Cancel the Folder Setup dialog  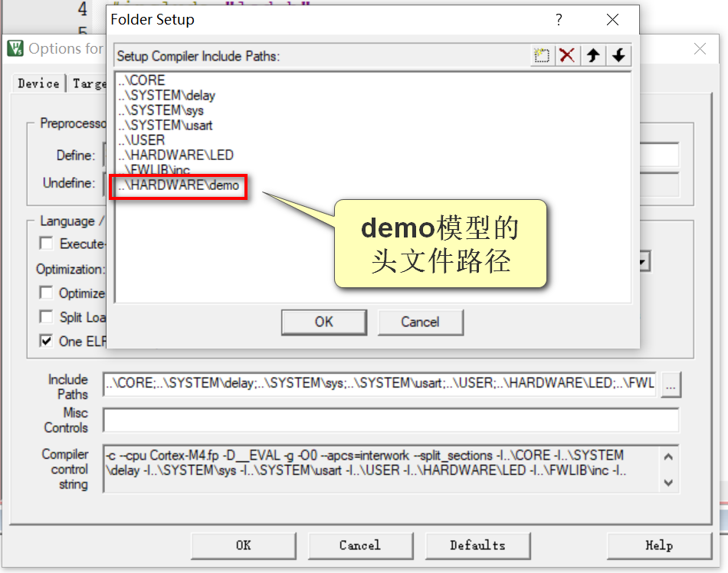[x=420, y=322]
